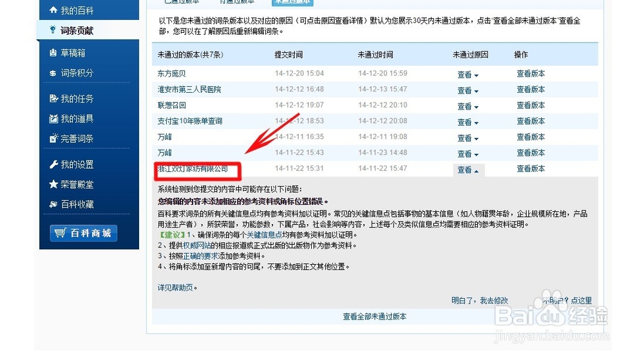Click 14-12-12 20:10 rejection time cell

coord(383,105)
